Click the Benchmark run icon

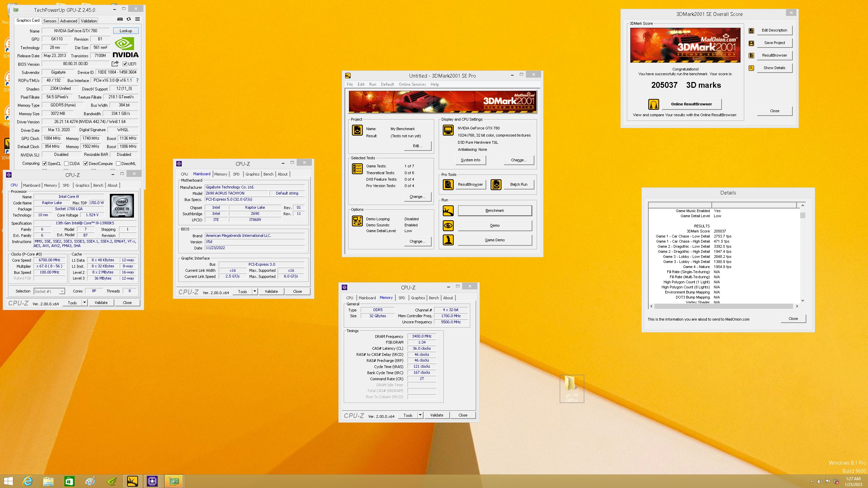pos(448,211)
